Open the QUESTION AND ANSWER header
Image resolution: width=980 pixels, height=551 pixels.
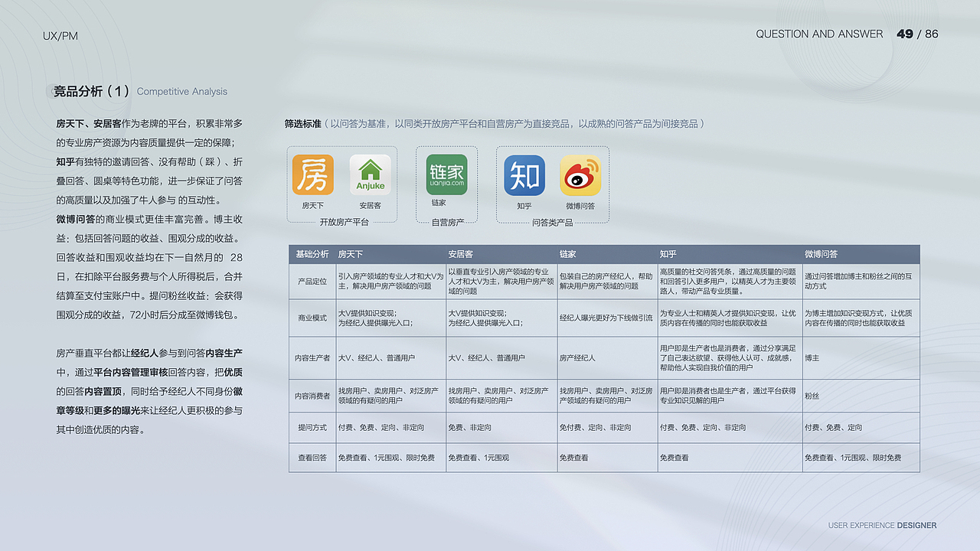click(x=820, y=34)
